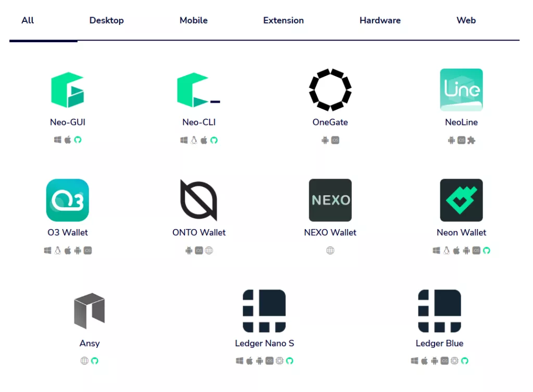Screen dimensions: 533x392
Task: Click the Android icon under OneGate
Action: point(325,140)
